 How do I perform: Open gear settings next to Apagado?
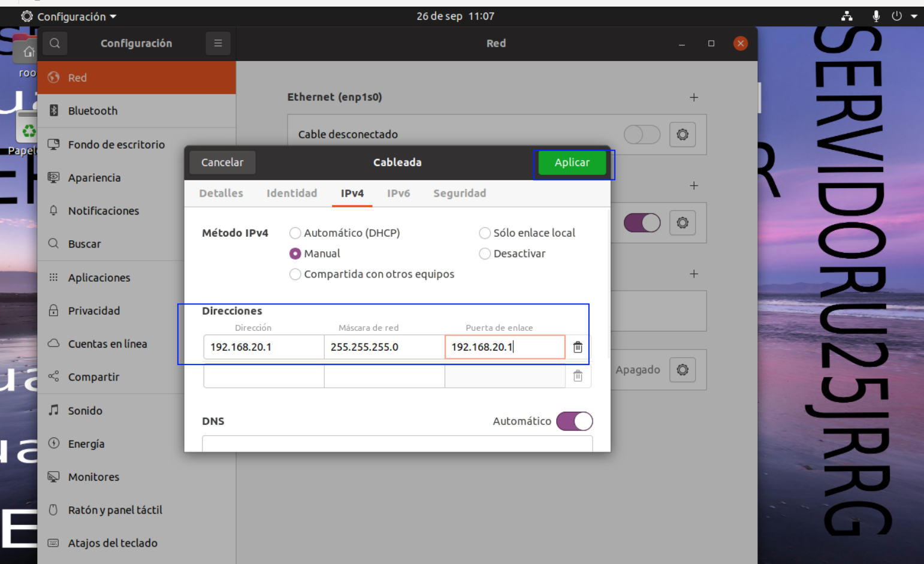pyautogui.click(x=683, y=370)
